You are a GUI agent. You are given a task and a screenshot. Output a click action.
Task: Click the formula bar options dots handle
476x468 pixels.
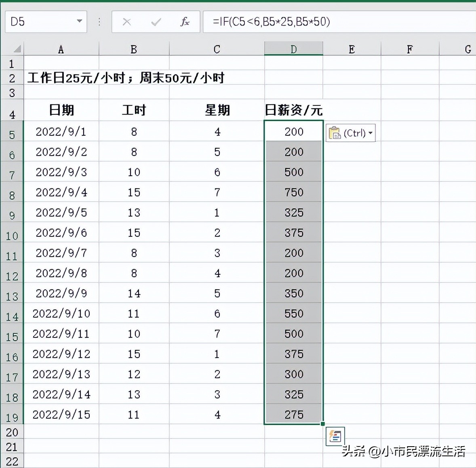point(99,21)
